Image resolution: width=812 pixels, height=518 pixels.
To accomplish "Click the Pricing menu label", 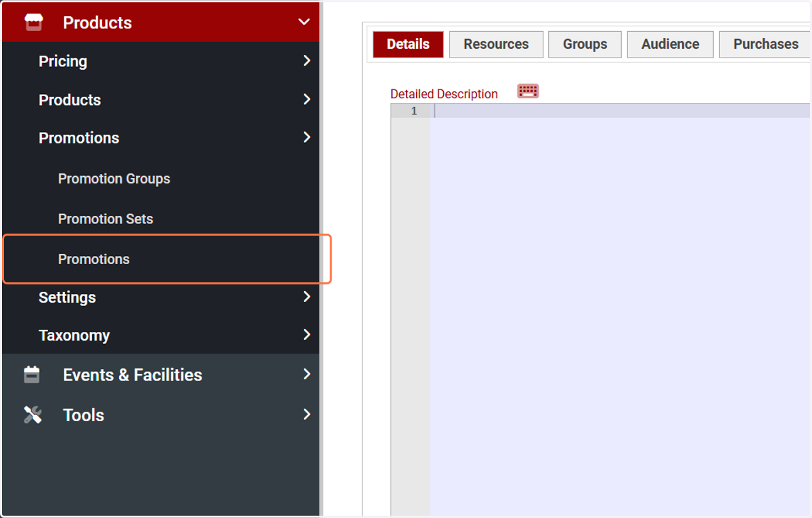I will [x=63, y=61].
